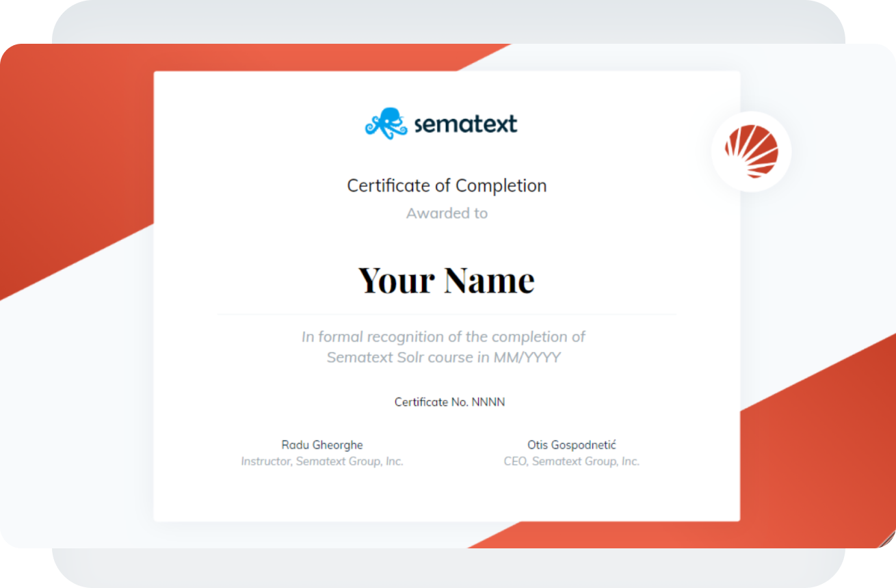Click the 'Awarded to' label
This screenshot has height=588, width=896.
click(447, 213)
